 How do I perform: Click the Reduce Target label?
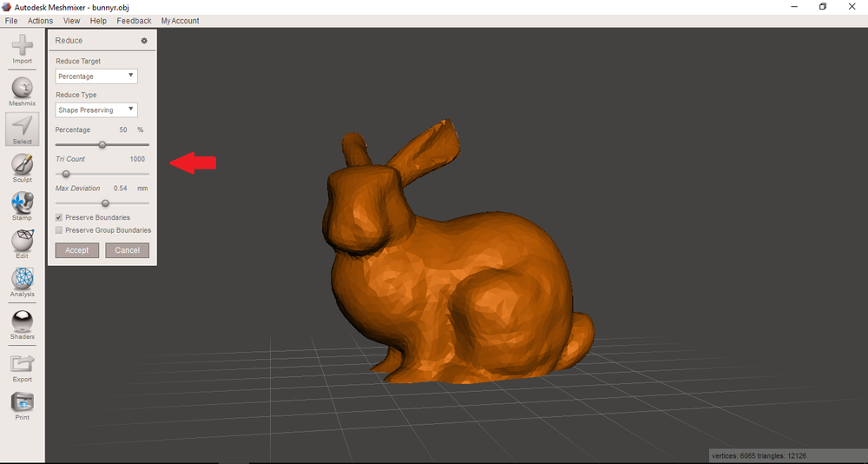78,61
